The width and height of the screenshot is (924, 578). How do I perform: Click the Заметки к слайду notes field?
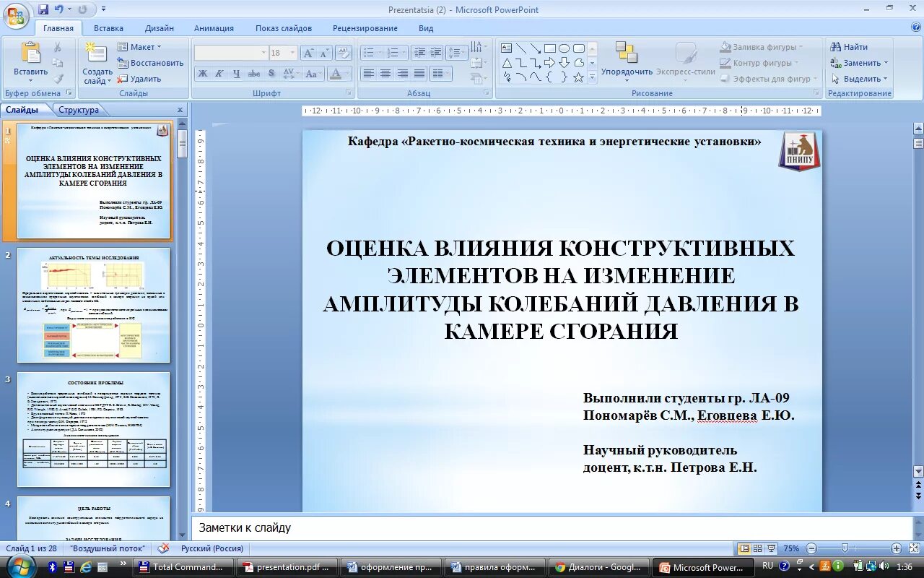552,527
